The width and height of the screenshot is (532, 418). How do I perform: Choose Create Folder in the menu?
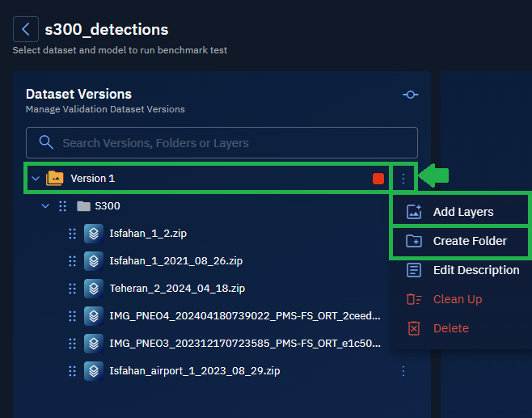(469, 241)
